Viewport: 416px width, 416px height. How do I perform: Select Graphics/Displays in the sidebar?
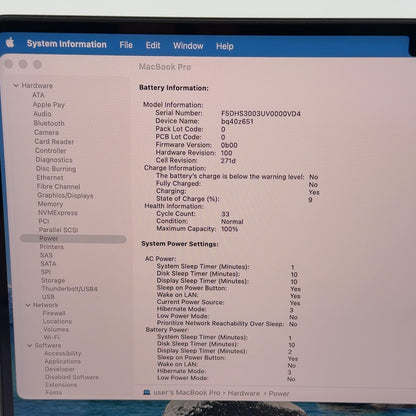pos(65,195)
